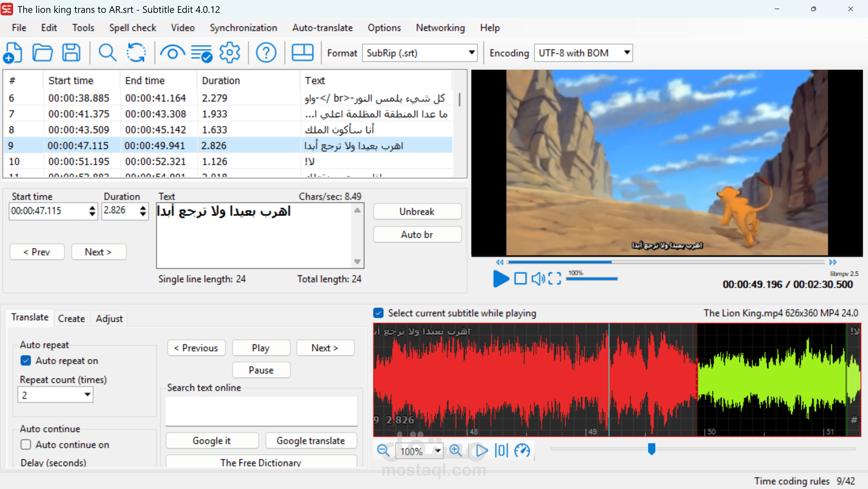The width and height of the screenshot is (868, 489).
Task: Click the video position seek bar
Action: [x=666, y=262]
